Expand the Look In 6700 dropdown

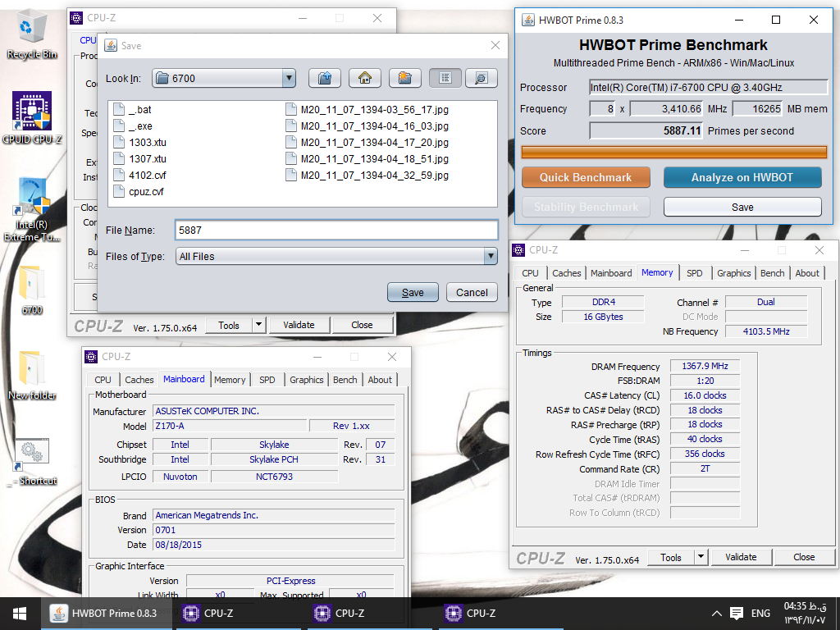click(x=289, y=78)
